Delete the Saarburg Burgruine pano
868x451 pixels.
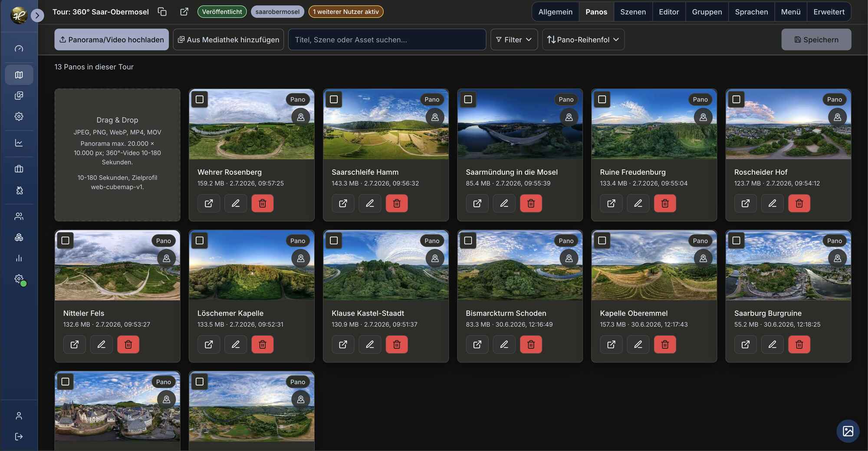coord(799,344)
